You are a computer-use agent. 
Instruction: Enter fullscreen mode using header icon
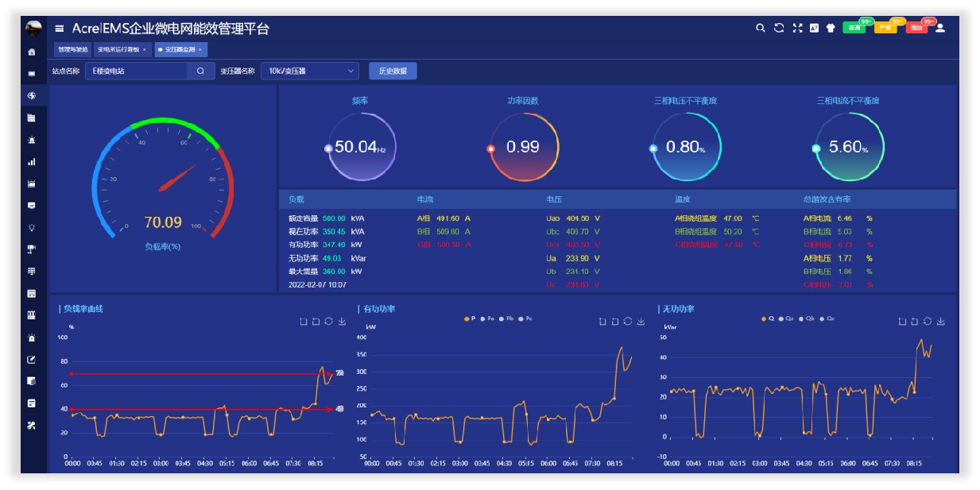797,28
